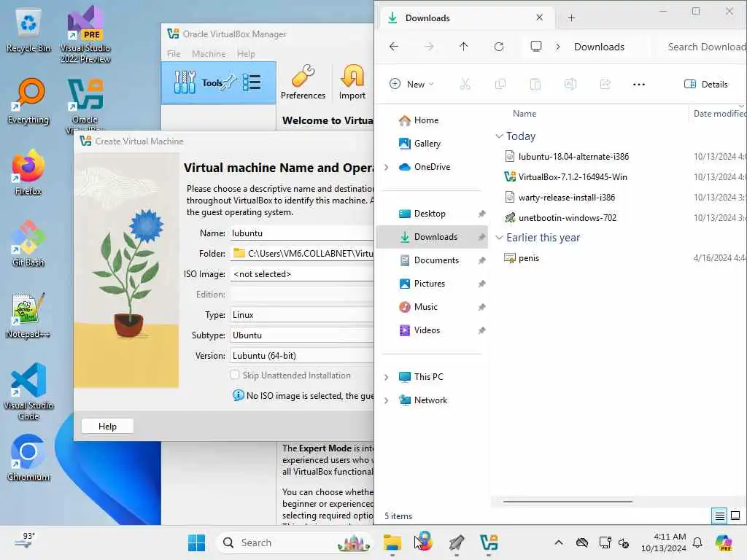Go up one folder level
The height and width of the screenshot is (560, 747).
point(463,47)
